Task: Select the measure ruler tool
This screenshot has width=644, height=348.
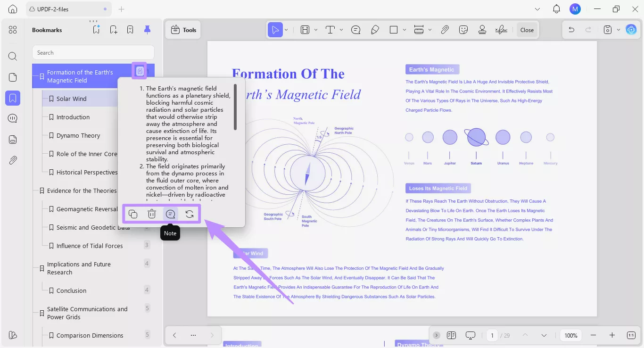Action: 419,30
